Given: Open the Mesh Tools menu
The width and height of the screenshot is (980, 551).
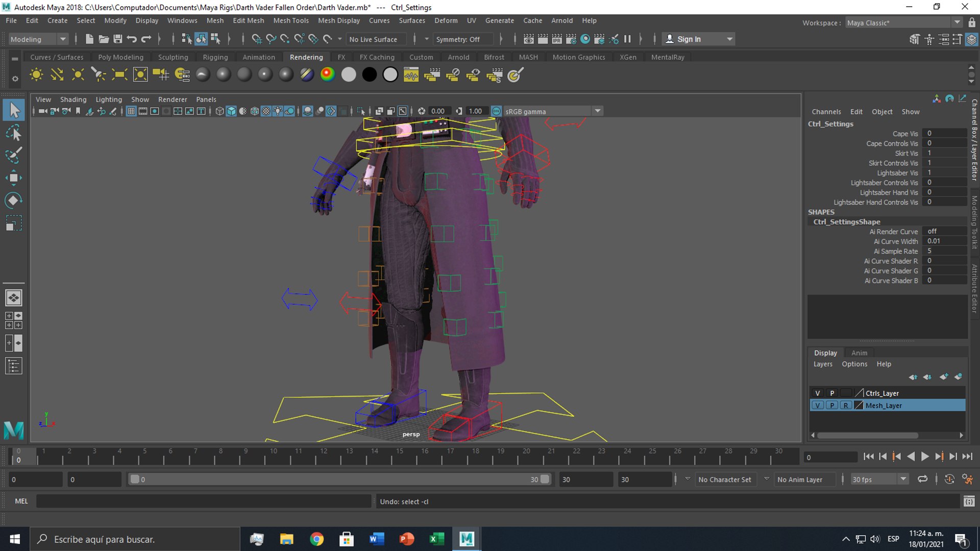Looking at the screenshot, I should click(x=291, y=20).
